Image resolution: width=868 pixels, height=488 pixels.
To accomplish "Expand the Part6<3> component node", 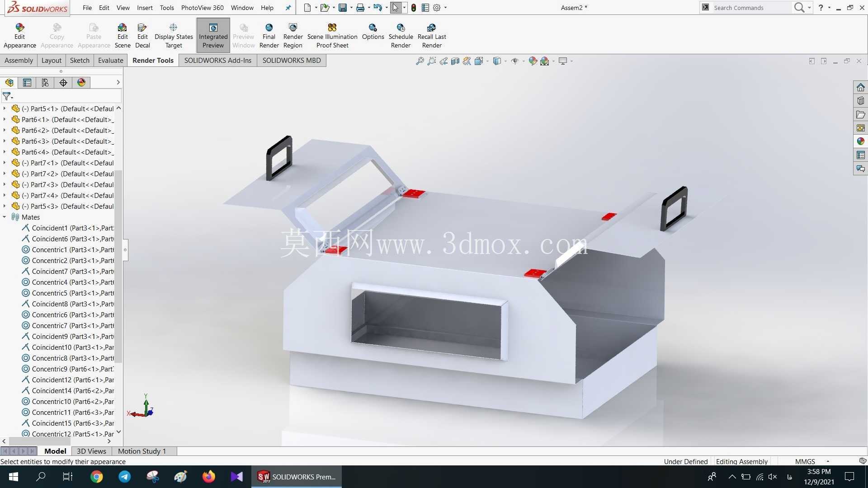I will tap(5, 141).
